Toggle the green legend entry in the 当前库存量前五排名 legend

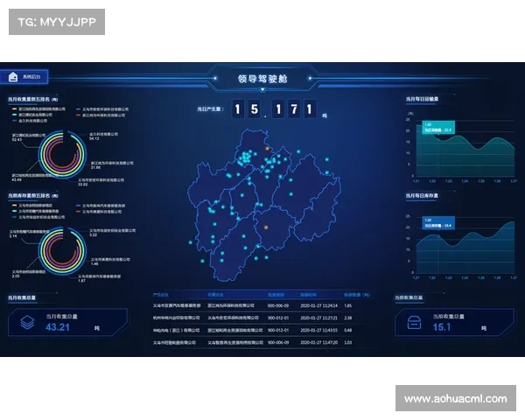(x=36, y=212)
